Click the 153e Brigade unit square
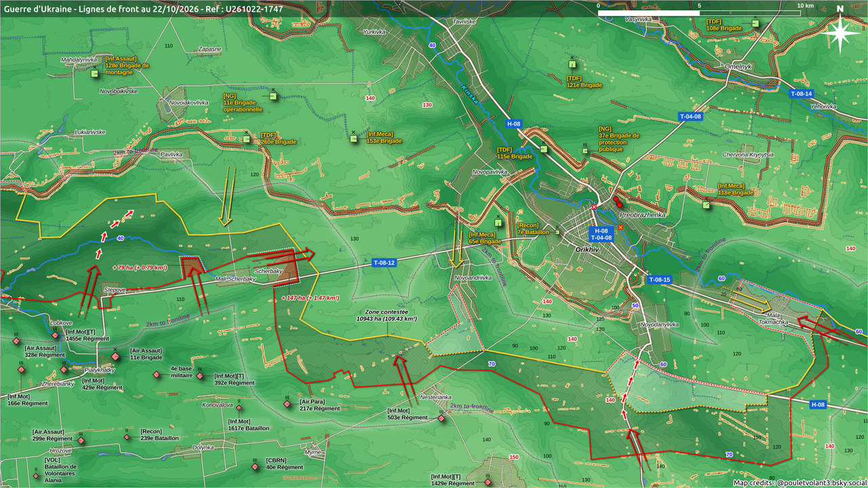This screenshot has width=868, height=488. 353,139
